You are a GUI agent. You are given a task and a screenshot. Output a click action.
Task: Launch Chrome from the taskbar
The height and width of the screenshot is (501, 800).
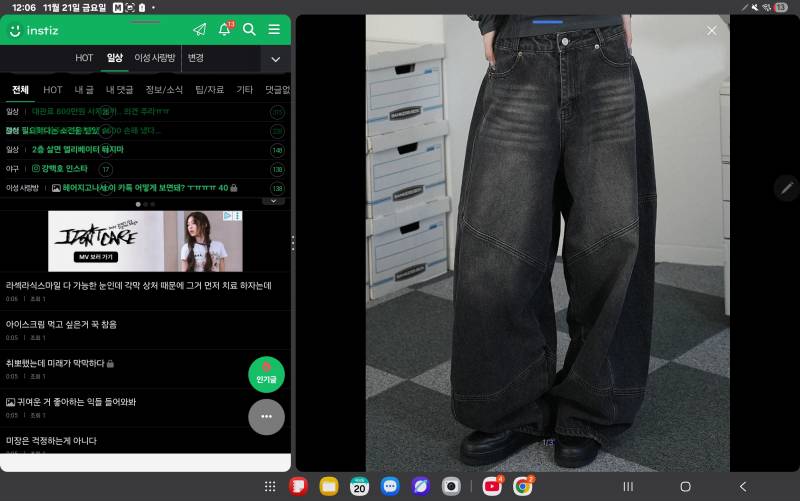pyautogui.click(x=522, y=486)
